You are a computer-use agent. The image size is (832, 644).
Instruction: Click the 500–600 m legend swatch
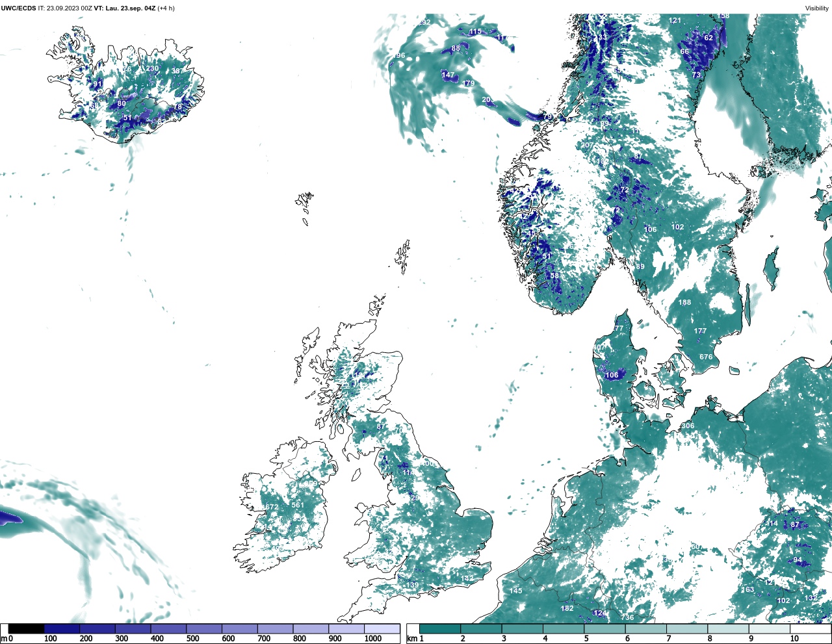click(204, 629)
